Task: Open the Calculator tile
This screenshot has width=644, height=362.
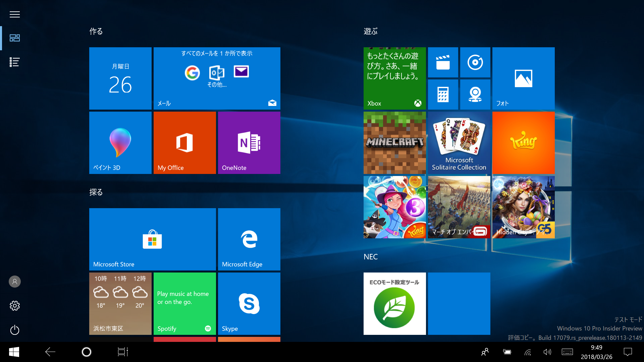Action: point(443,95)
